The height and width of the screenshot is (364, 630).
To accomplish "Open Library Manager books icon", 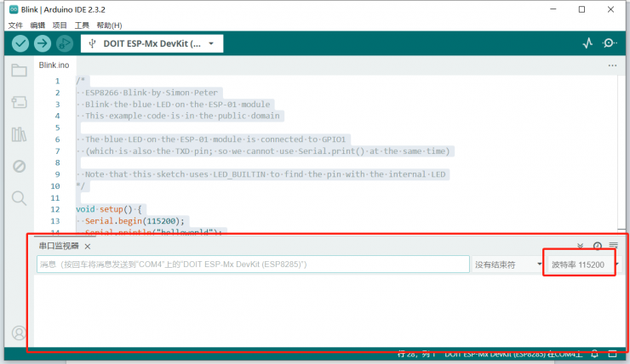I will (19, 134).
